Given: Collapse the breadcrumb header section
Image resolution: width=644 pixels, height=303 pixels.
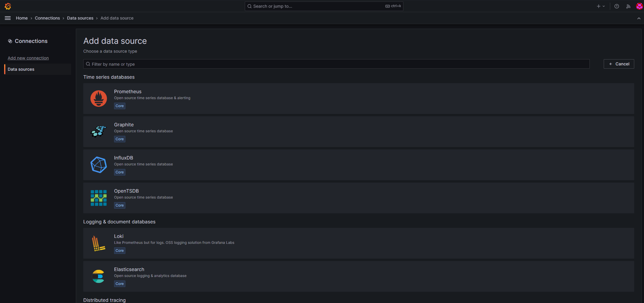Looking at the screenshot, I should (639, 18).
